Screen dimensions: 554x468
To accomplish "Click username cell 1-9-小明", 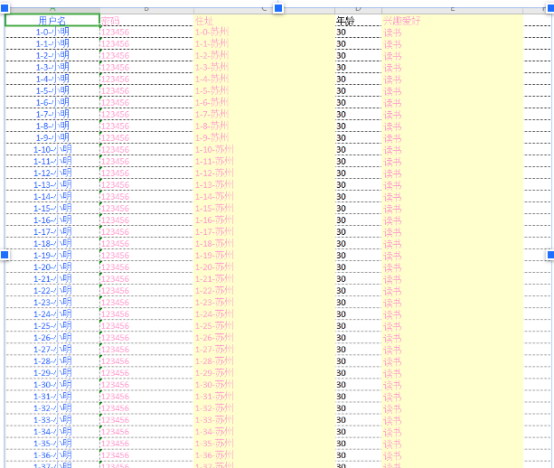I will point(52,137).
